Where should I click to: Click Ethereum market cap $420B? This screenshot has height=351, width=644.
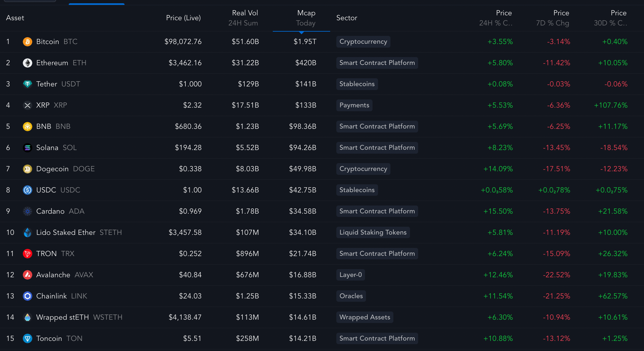306,63
